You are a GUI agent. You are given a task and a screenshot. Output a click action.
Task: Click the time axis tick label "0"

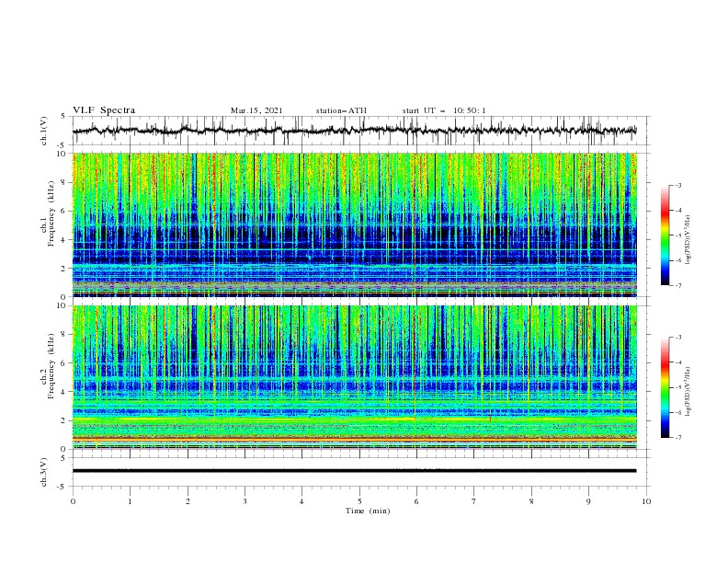pyautogui.click(x=73, y=501)
